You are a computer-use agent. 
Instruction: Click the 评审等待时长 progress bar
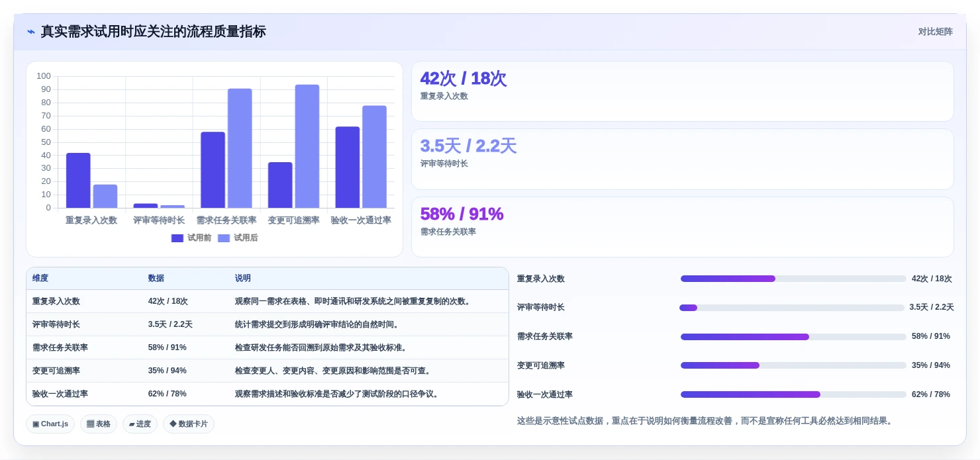pos(792,308)
